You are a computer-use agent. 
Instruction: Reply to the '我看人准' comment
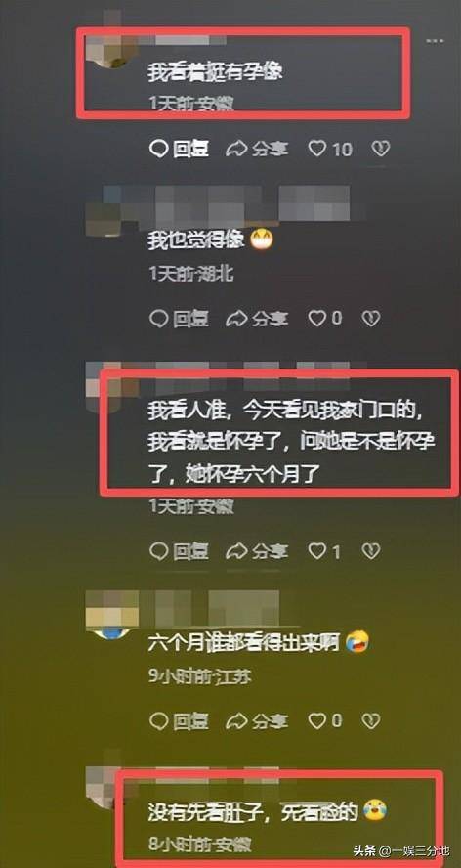(x=180, y=551)
